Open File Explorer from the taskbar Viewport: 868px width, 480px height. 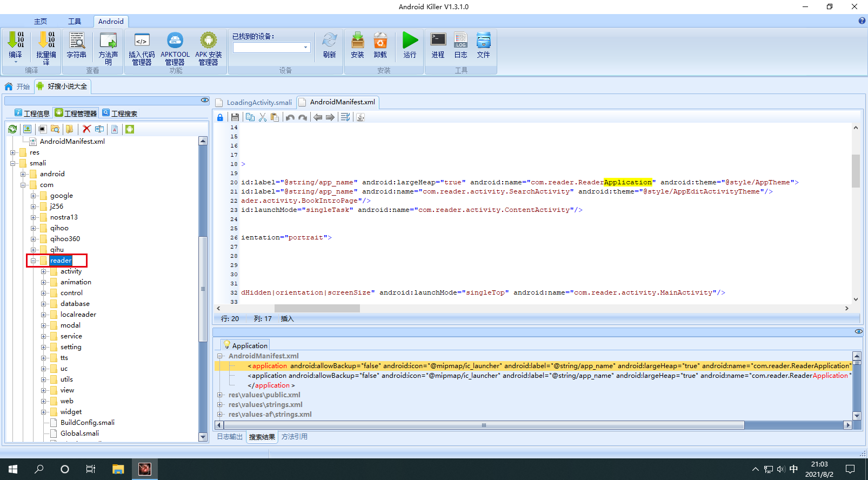pos(118,469)
